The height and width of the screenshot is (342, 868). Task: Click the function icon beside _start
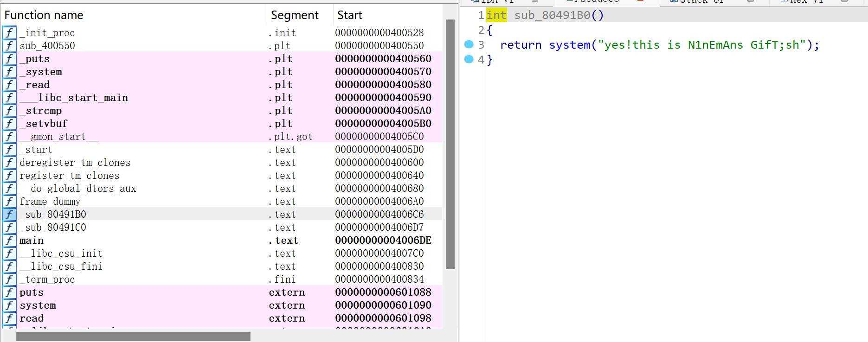pyautogui.click(x=9, y=150)
